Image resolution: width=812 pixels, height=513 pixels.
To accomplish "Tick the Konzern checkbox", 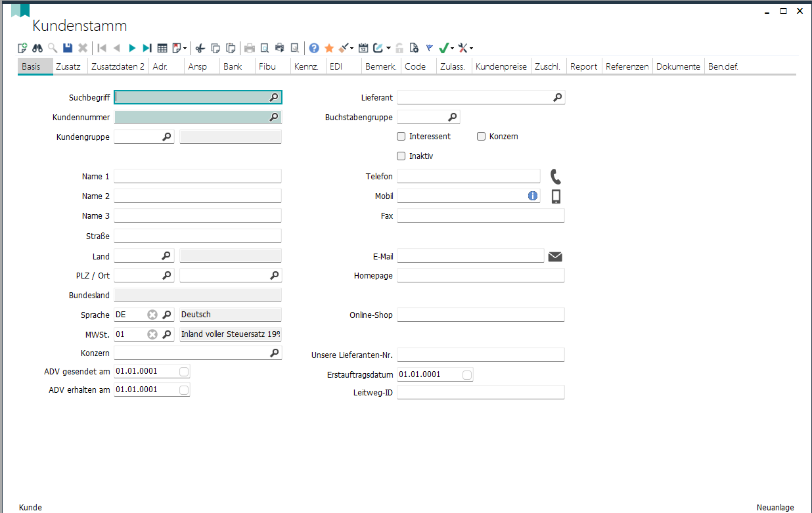I will 482,137.
